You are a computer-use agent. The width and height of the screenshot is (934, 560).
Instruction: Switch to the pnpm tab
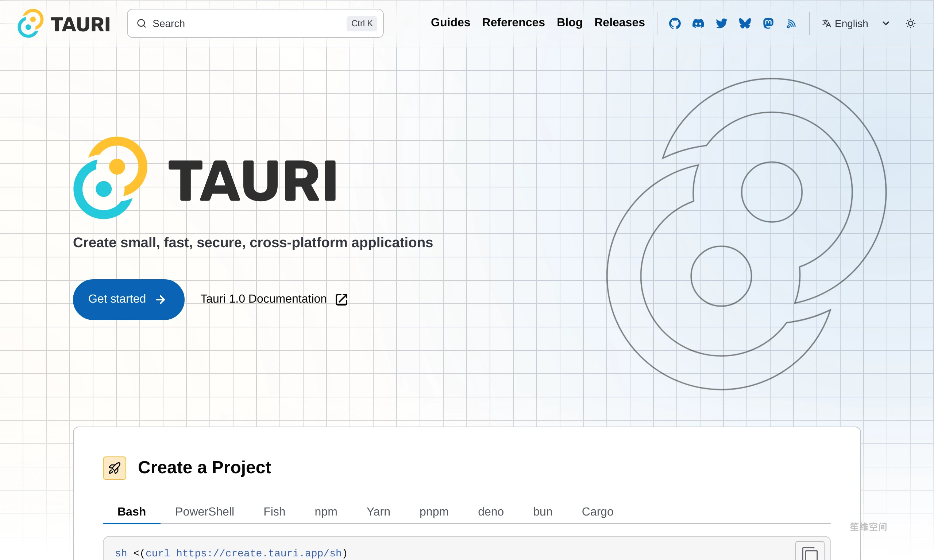[x=434, y=512]
